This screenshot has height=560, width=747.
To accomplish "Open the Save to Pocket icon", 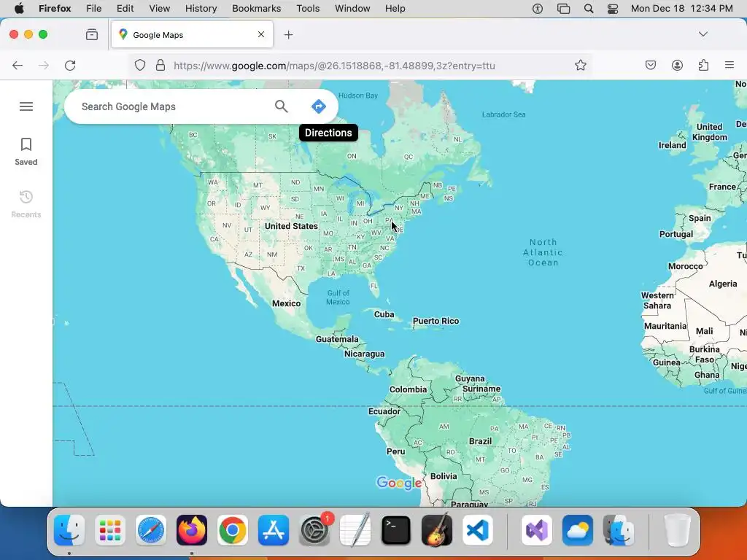I will coord(650,65).
